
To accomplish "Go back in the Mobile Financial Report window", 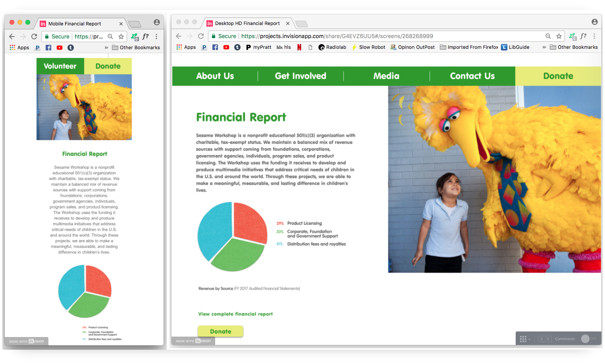I will 12,37.
